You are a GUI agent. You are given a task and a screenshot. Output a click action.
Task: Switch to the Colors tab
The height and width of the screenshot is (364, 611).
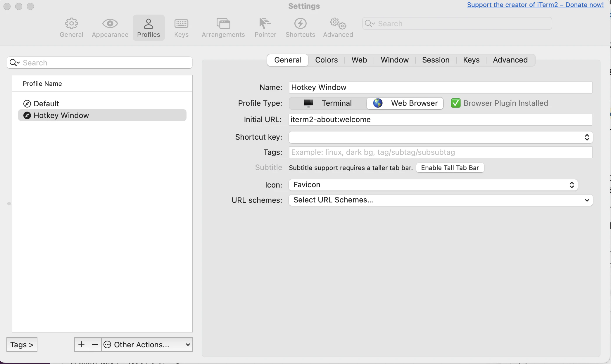tap(326, 60)
